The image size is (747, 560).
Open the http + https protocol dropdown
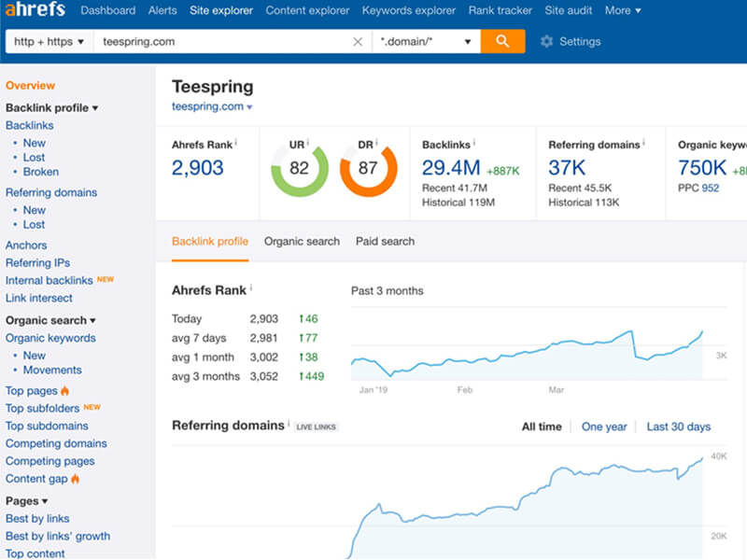49,41
